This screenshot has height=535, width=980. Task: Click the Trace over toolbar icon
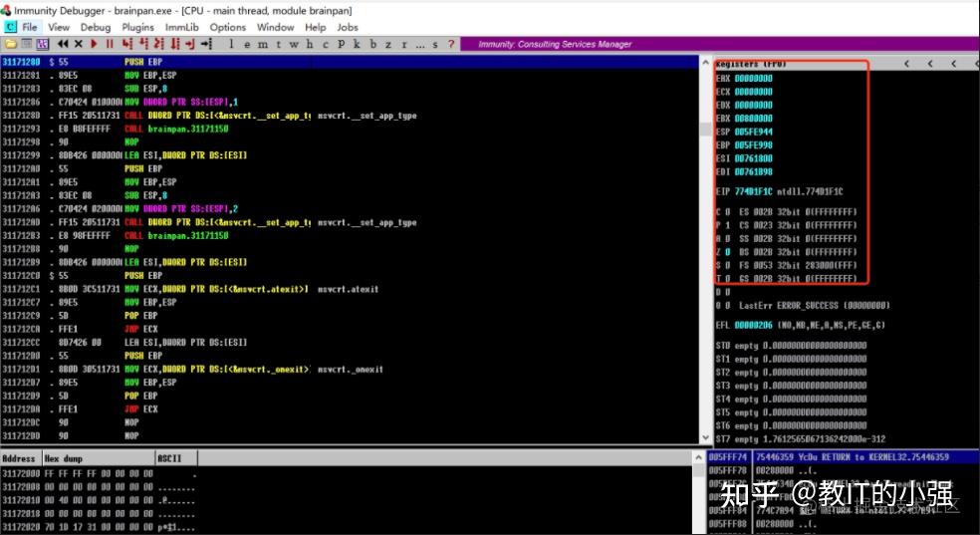(x=175, y=44)
